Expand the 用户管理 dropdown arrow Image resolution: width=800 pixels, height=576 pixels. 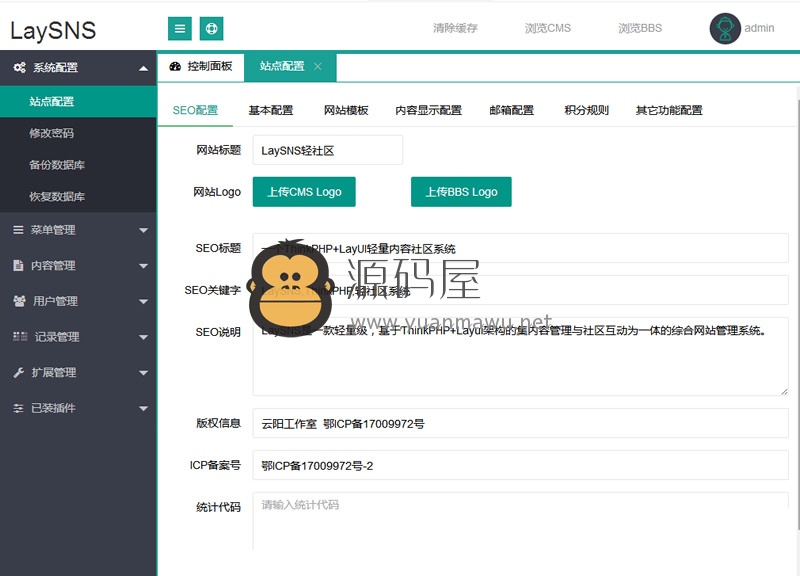143,302
